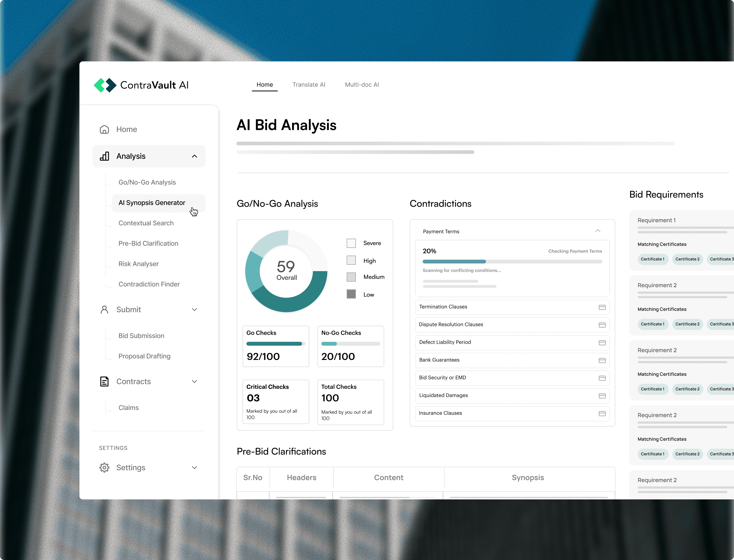Click the Settings gear icon
734x560 pixels.
coord(104,467)
